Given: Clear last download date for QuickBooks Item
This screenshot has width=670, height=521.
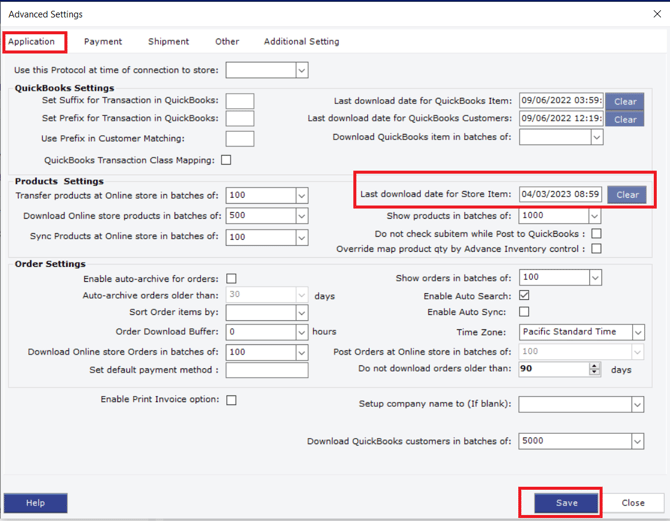Looking at the screenshot, I should click(x=625, y=102).
